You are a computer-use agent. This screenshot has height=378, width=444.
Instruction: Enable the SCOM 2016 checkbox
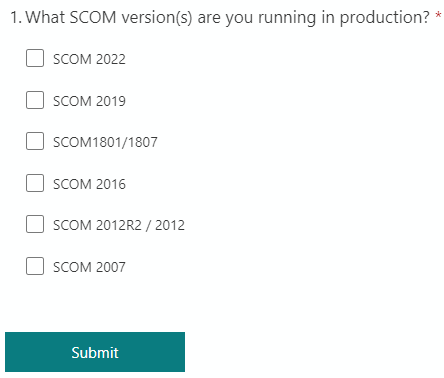pyautogui.click(x=35, y=183)
